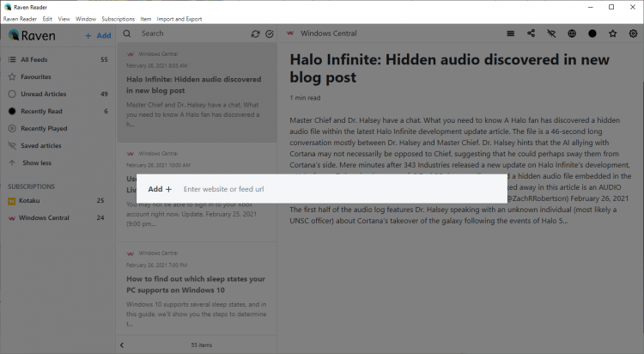Click the blue Add button in sidebar
The height and width of the screenshot is (354, 644).
pos(97,35)
